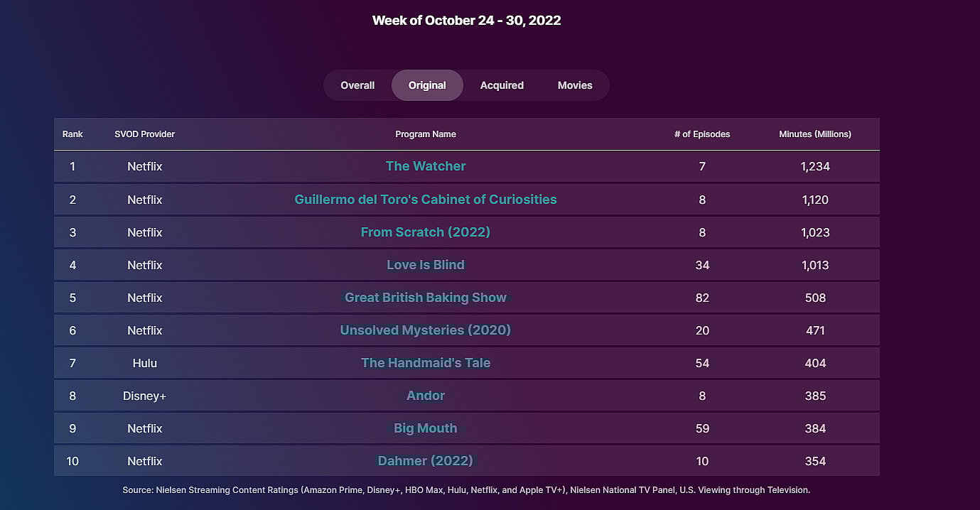Open the Big Mouth link
Image resolution: width=980 pixels, height=510 pixels.
tap(426, 428)
